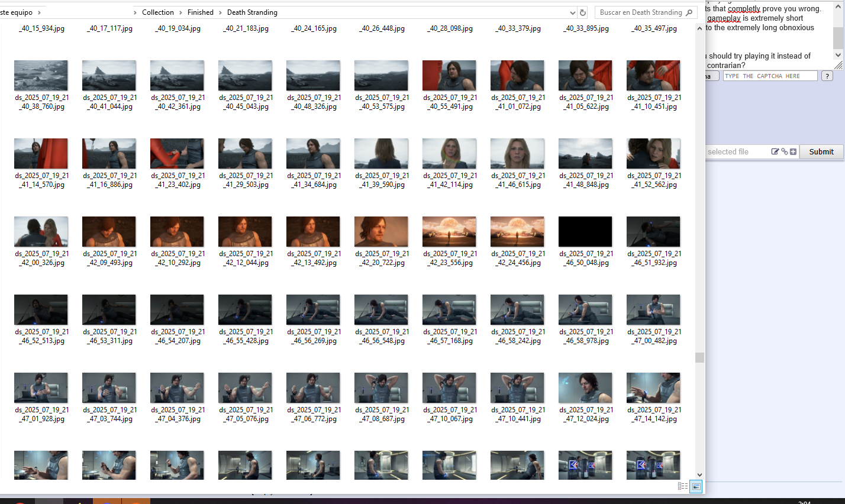Viewport: 845px width, 504px height.
Task: Click filename ds_2025_07_19_21_41_05_622.jpg
Action: [585, 102]
